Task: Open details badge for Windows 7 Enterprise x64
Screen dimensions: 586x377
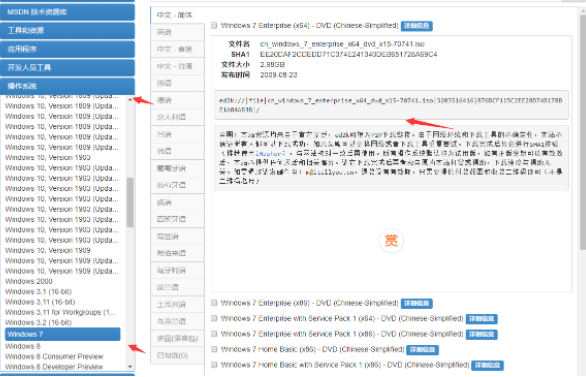Action: point(417,26)
